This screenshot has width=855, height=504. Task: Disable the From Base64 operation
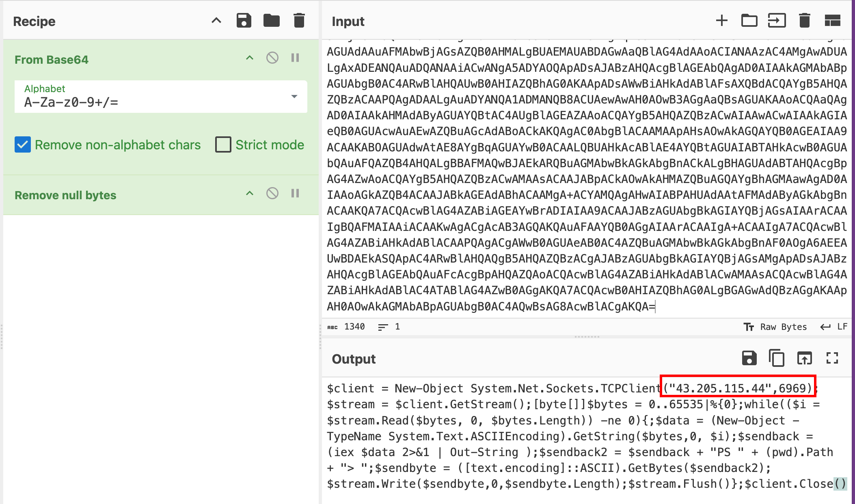pyautogui.click(x=272, y=58)
